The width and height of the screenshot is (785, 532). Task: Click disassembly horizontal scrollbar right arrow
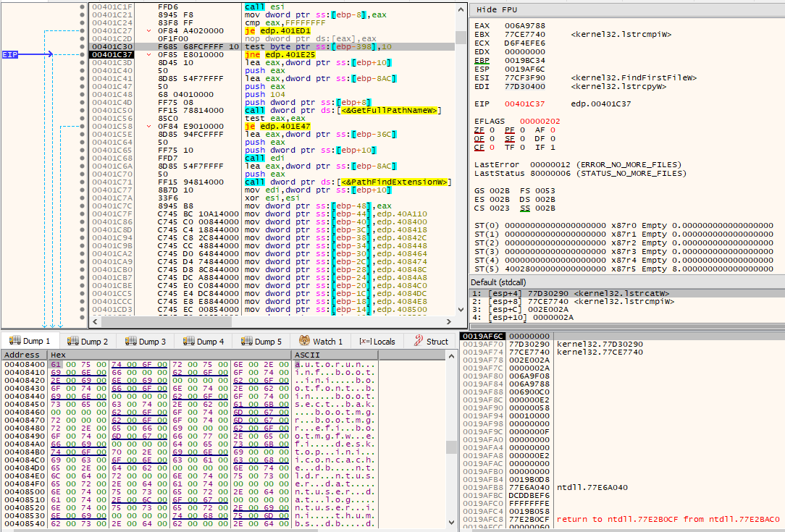click(449, 322)
